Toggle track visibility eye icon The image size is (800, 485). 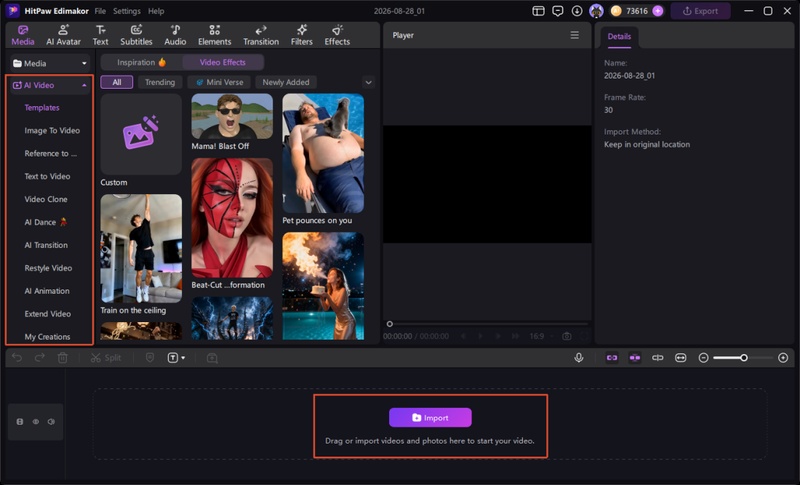(x=36, y=422)
